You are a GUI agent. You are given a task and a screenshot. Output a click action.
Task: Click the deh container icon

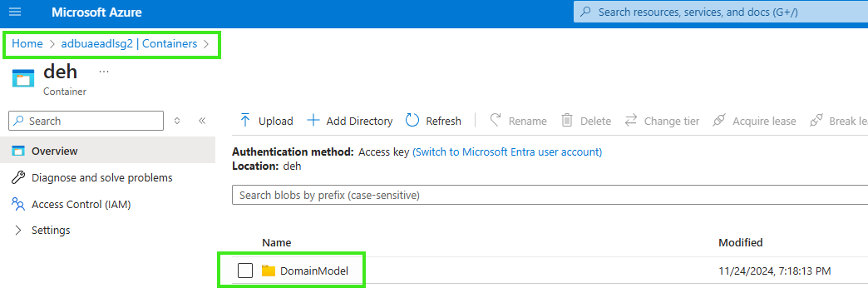pyautogui.click(x=22, y=78)
